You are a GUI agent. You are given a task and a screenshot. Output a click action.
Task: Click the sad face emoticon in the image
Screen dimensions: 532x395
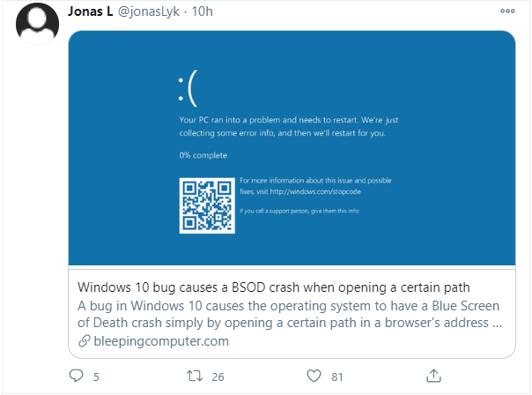(x=188, y=88)
